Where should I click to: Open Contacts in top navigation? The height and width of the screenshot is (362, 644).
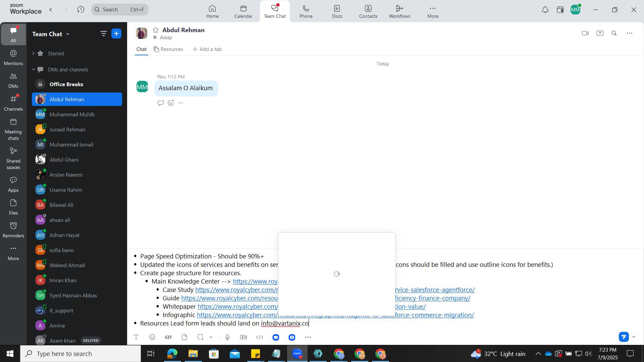pos(368,11)
